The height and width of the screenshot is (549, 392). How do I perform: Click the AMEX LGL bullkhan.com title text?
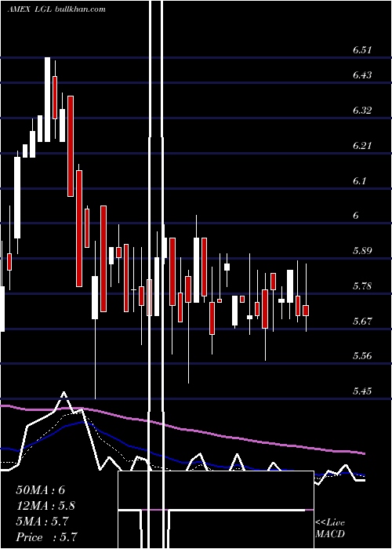pyautogui.click(x=56, y=9)
